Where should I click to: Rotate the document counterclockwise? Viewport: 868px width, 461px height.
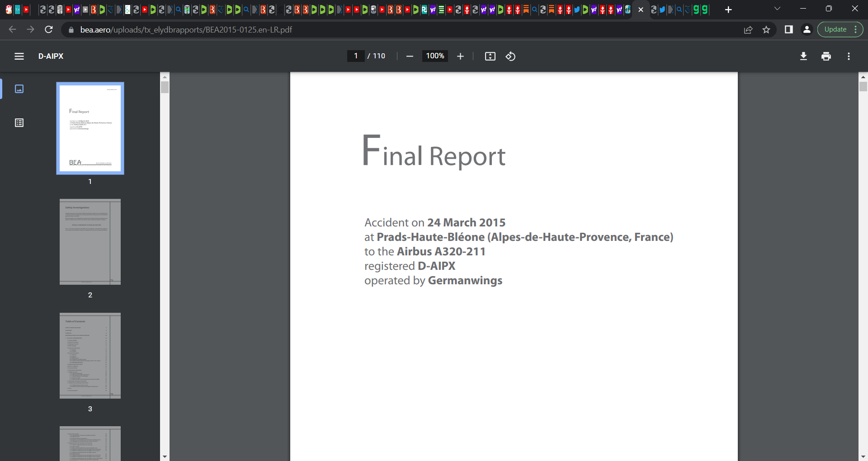510,56
